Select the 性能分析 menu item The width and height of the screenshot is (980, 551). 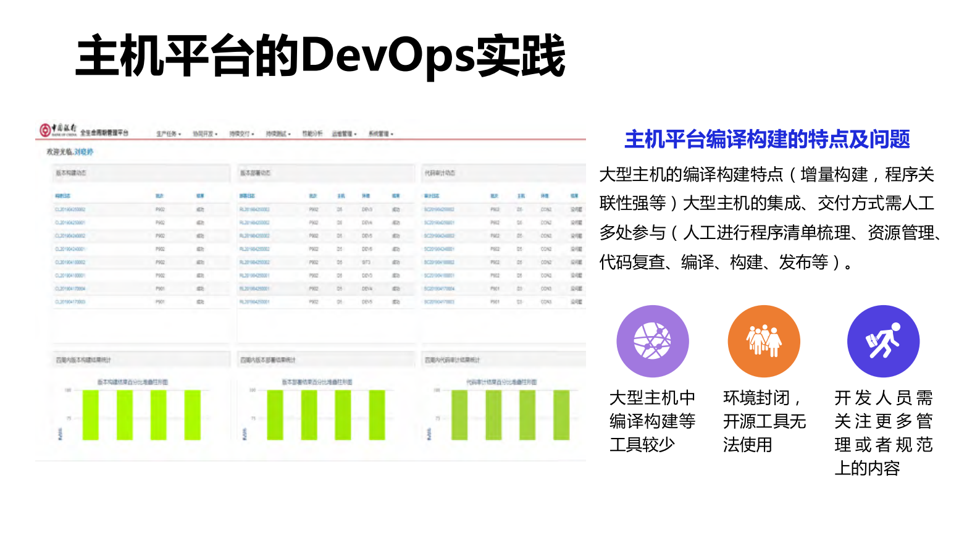coord(312,134)
